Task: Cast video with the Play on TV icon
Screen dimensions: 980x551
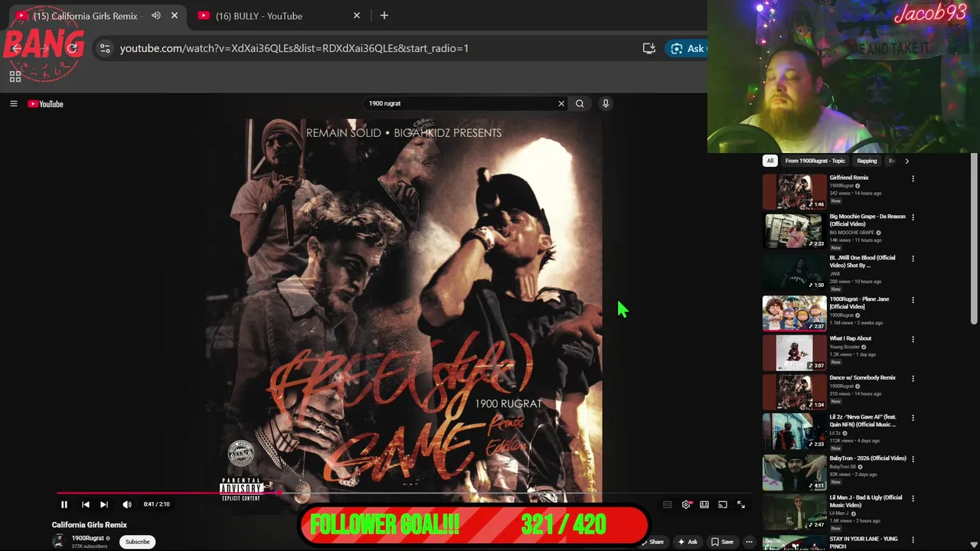Action: point(723,504)
